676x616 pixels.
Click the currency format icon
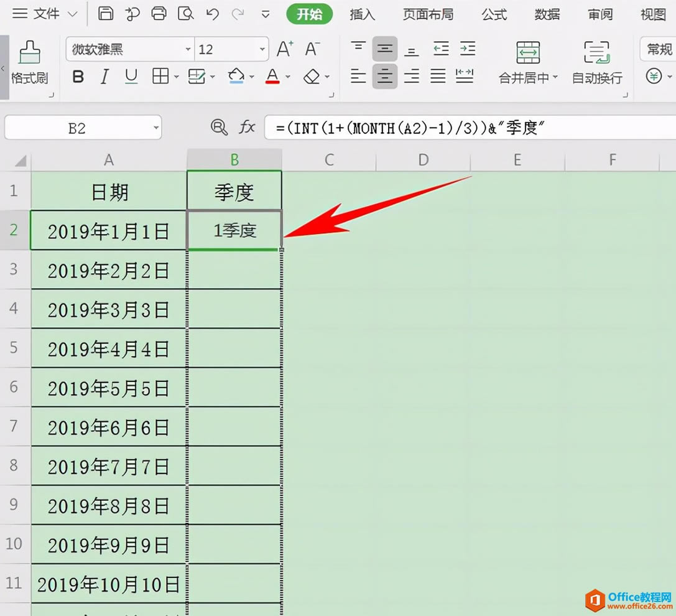pyautogui.click(x=654, y=77)
